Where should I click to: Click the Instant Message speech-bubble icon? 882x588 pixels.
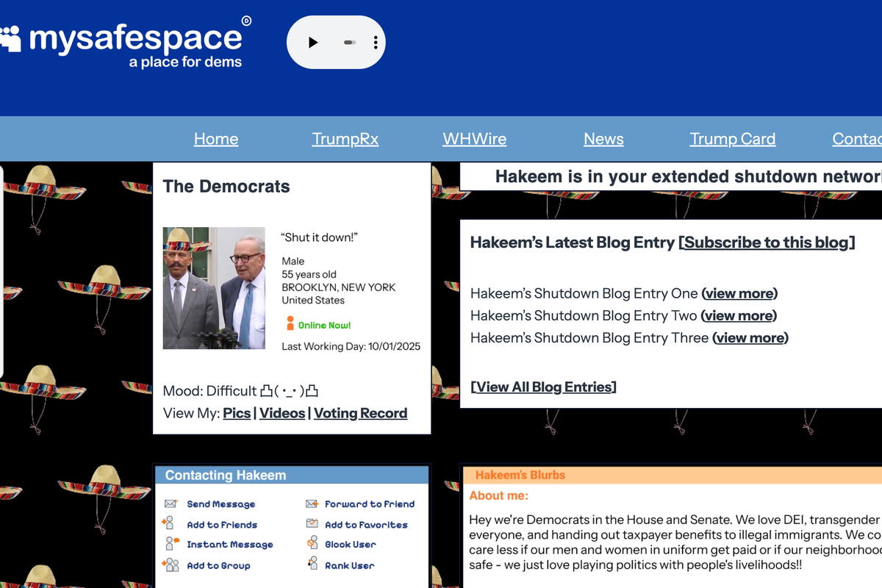point(171,544)
